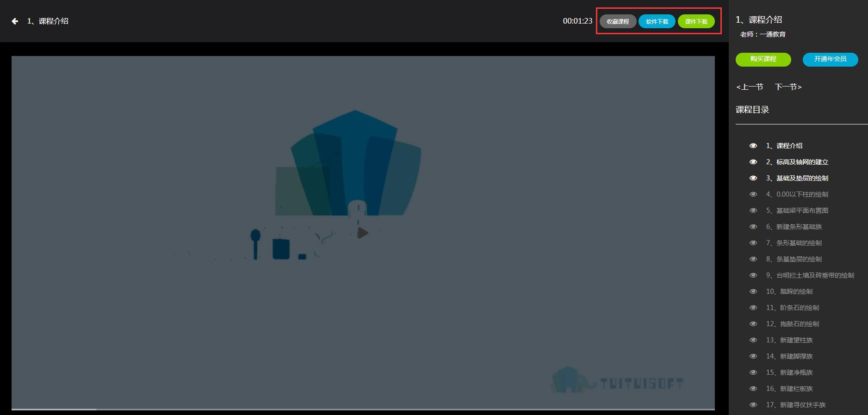Click the eye icon beside 6、新建条形基础族
The width and height of the screenshot is (868, 415).
(x=753, y=227)
